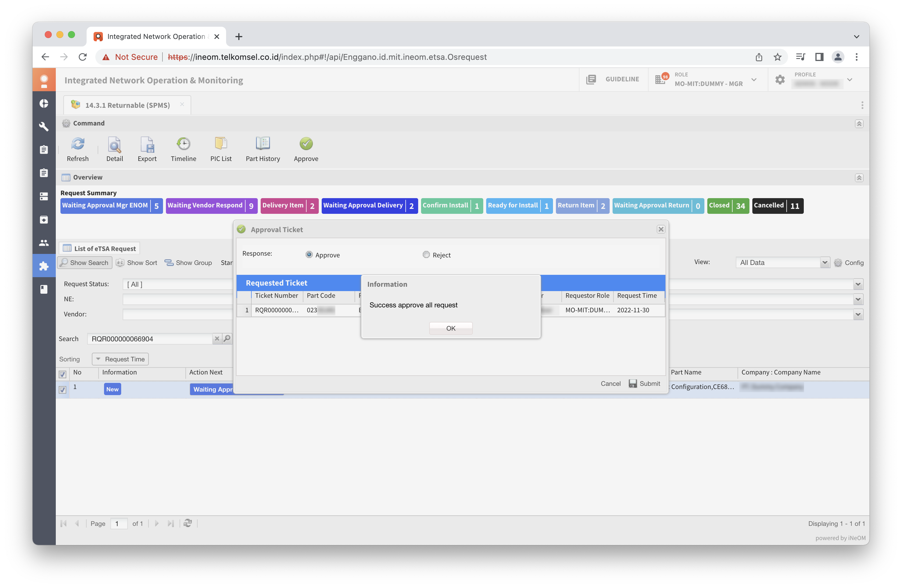This screenshot has width=902, height=588.
Task: Filter by Waiting Vendor Respond badge
Action: click(212, 206)
